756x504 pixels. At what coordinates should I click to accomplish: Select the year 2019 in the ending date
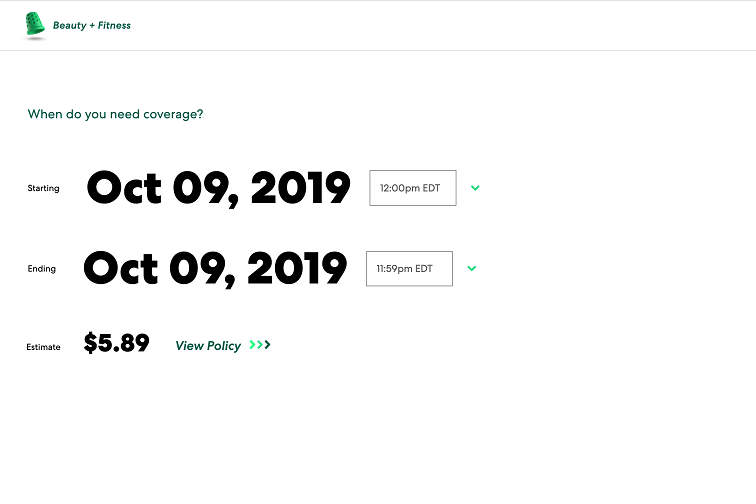(297, 268)
